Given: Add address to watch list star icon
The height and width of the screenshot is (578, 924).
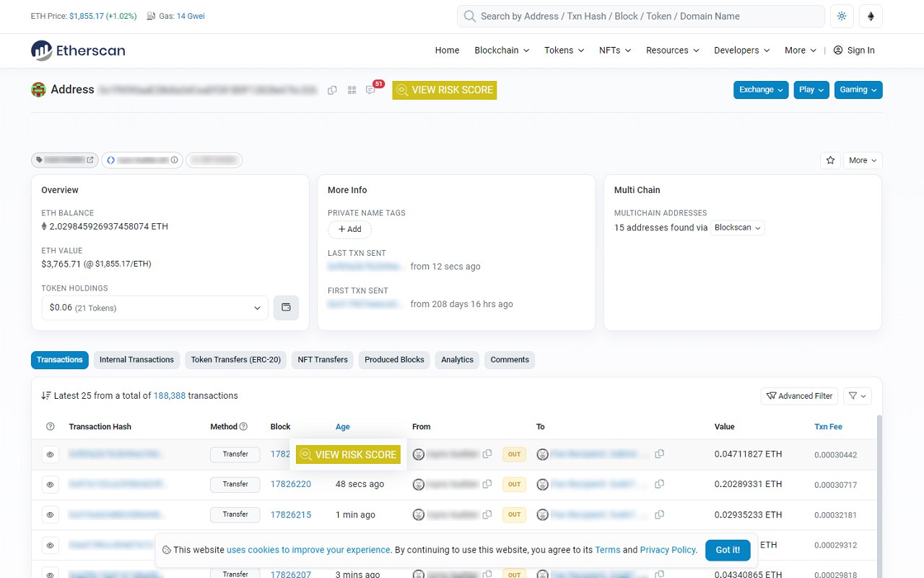Looking at the screenshot, I should pyautogui.click(x=830, y=160).
